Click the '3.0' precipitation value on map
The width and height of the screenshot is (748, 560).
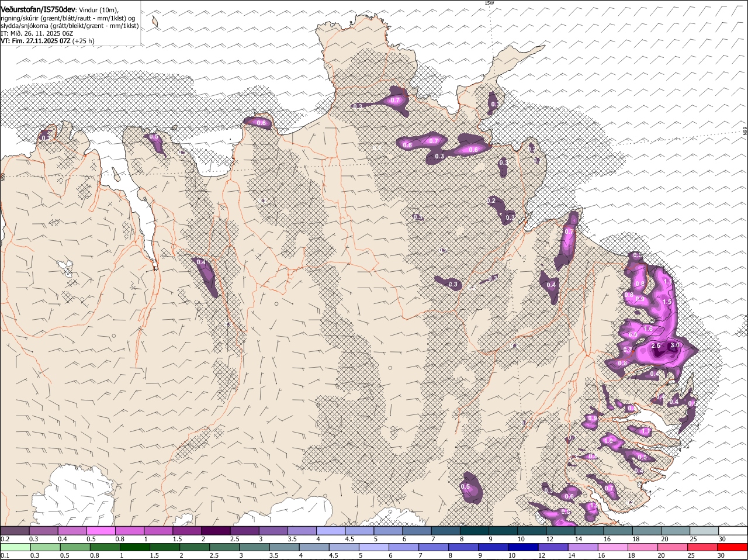click(x=675, y=345)
